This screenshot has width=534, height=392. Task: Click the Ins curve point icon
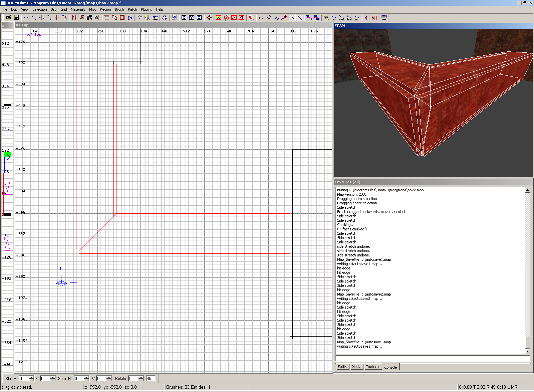pos(349,18)
